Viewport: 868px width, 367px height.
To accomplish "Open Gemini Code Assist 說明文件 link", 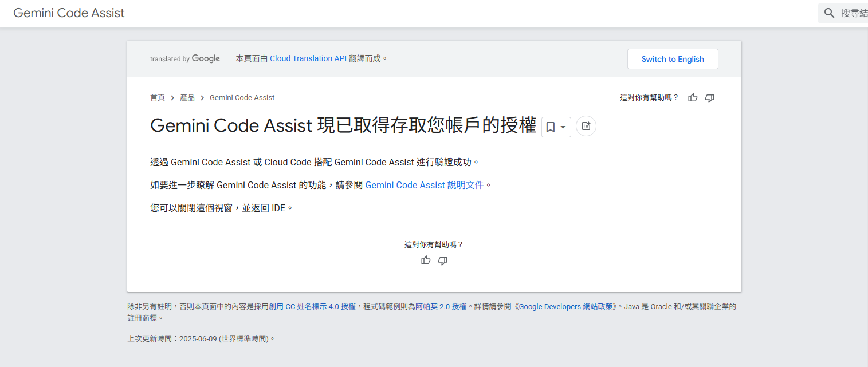I will point(425,185).
